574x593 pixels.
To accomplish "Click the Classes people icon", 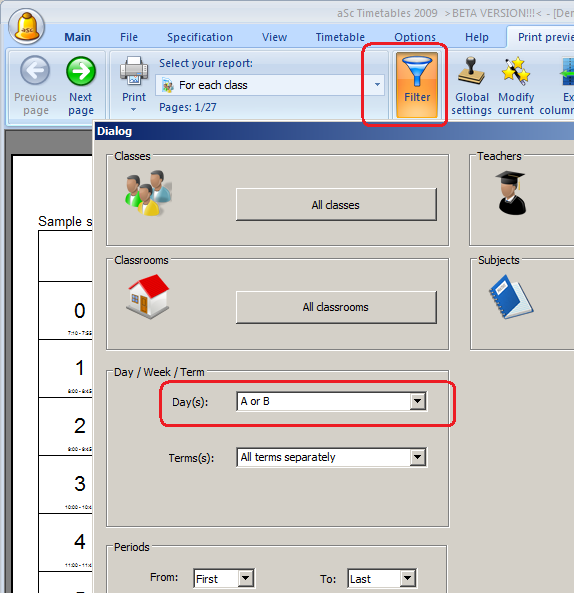I will [x=148, y=193].
